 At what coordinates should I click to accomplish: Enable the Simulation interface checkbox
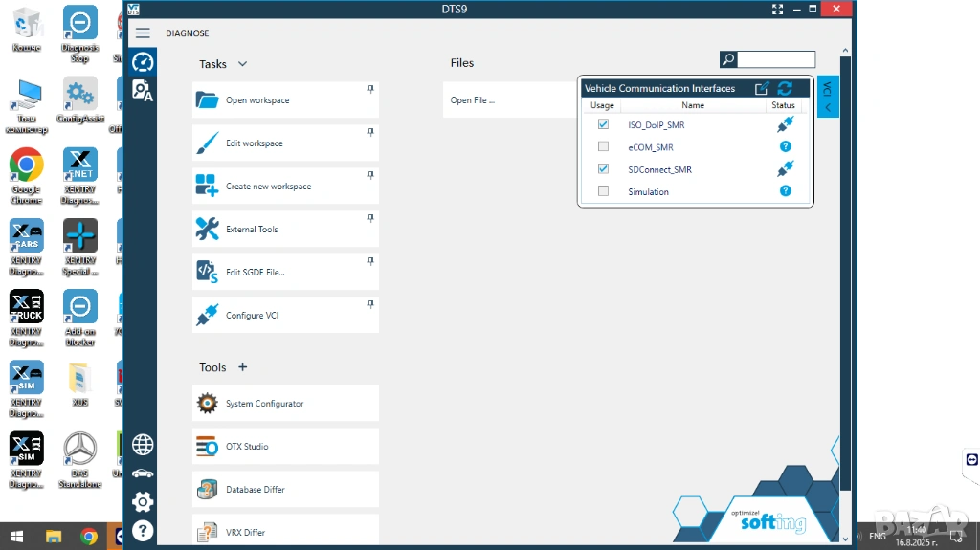(x=603, y=191)
